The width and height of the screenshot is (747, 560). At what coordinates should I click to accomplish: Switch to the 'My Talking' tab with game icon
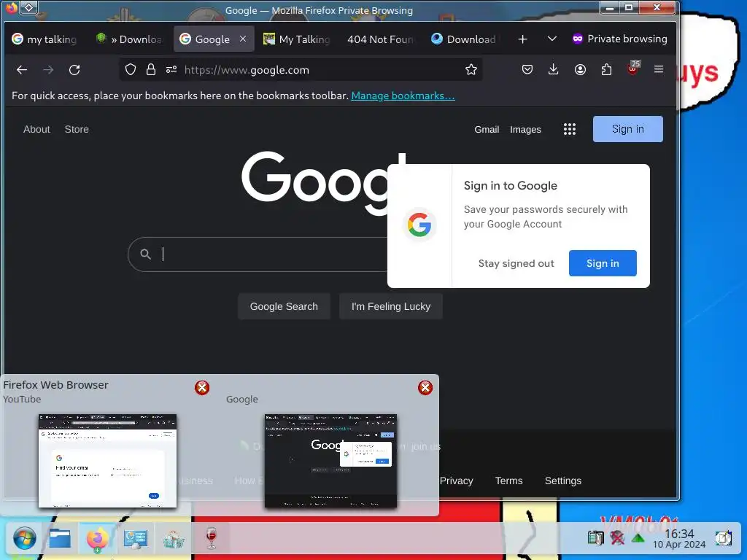[296, 39]
